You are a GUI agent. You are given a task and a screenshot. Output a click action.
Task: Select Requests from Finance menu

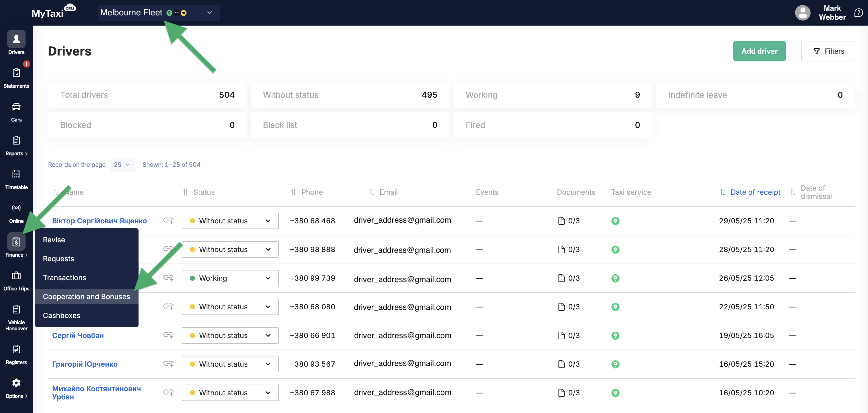click(x=87, y=258)
